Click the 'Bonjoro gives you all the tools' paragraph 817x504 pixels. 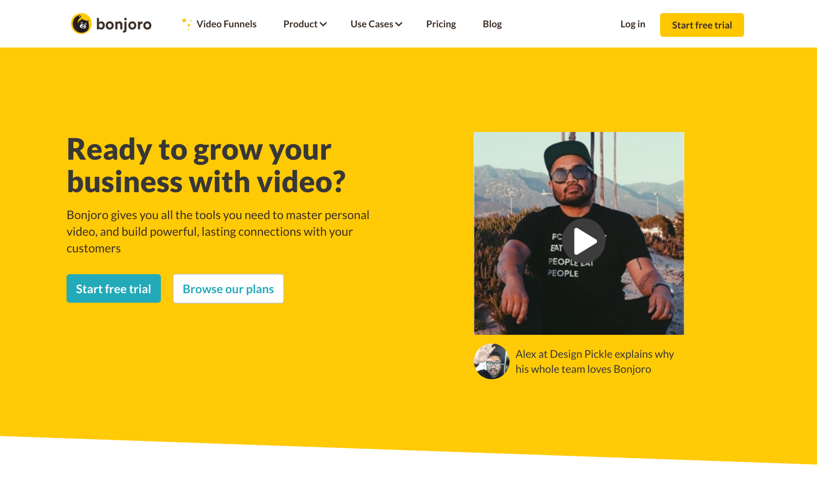(218, 231)
